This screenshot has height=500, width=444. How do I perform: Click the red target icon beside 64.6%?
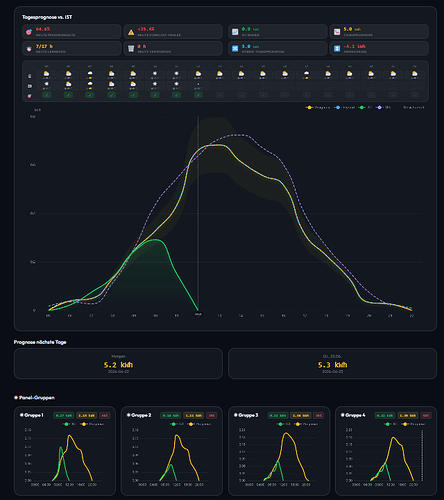pyautogui.click(x=29, y=32)
